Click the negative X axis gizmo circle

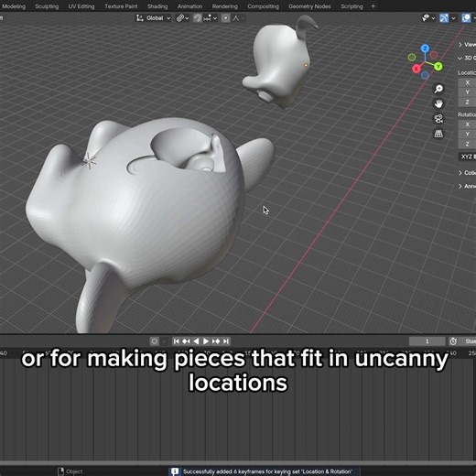point(434,55)
